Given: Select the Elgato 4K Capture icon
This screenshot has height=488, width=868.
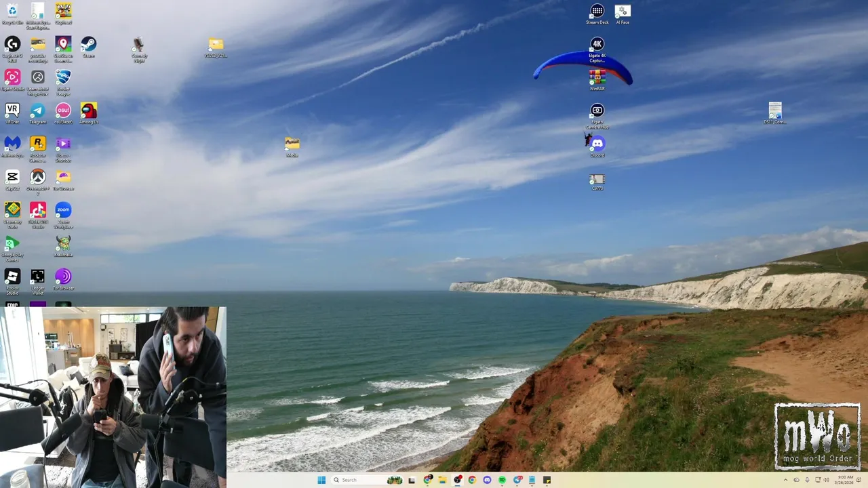Looking at the screenshot, I should tap(597, 49).
